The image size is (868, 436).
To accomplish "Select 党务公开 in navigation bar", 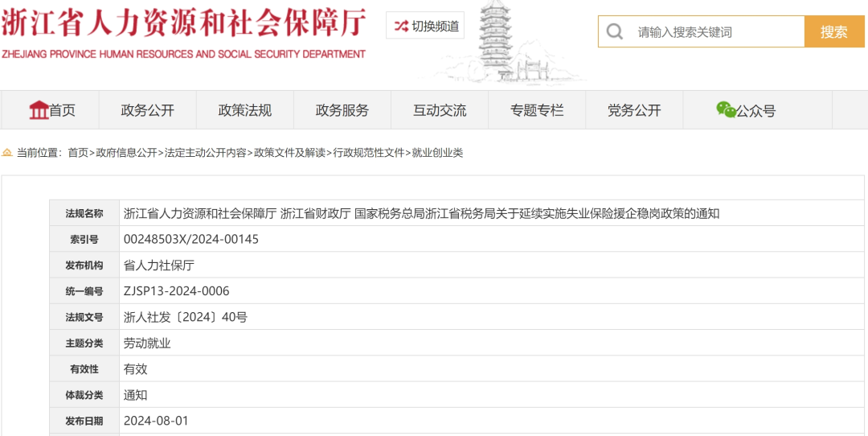I will (x=634, y=111).
